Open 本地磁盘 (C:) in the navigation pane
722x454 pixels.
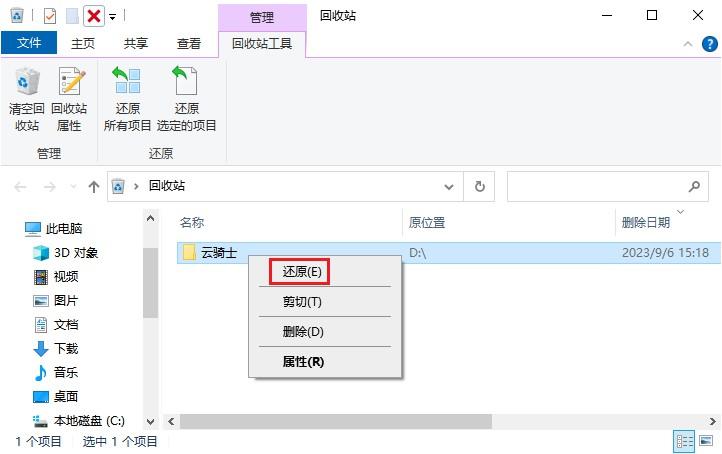[79, 421]
